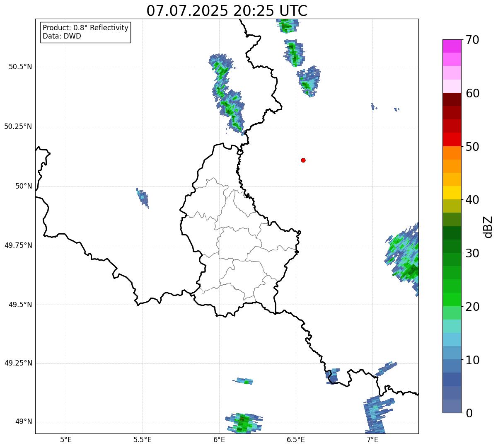Click the "49.5°N" latitude label
The height and width of the screenshot is (448, 498).
[20, 305]
